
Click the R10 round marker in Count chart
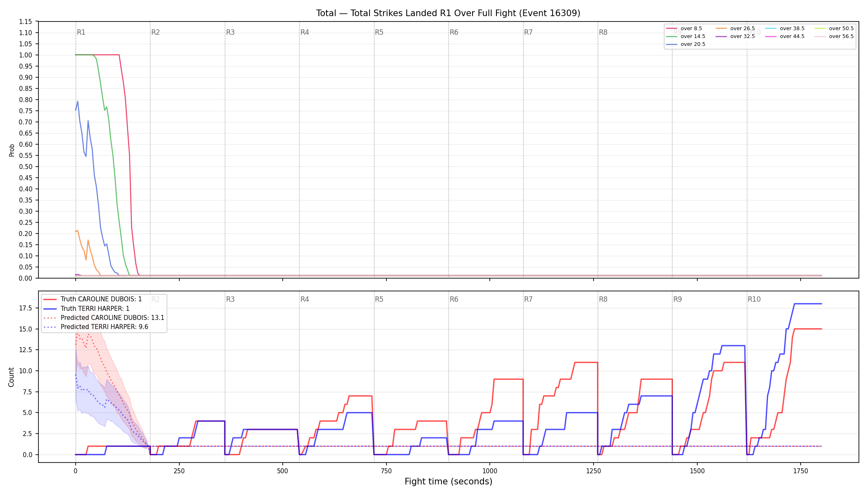point(754,299)
